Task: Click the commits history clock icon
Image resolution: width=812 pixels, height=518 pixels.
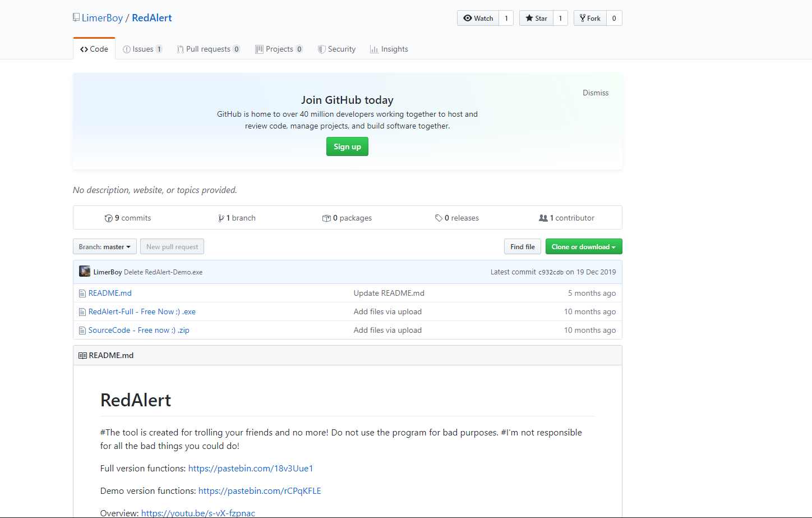Action: point(109,218)
